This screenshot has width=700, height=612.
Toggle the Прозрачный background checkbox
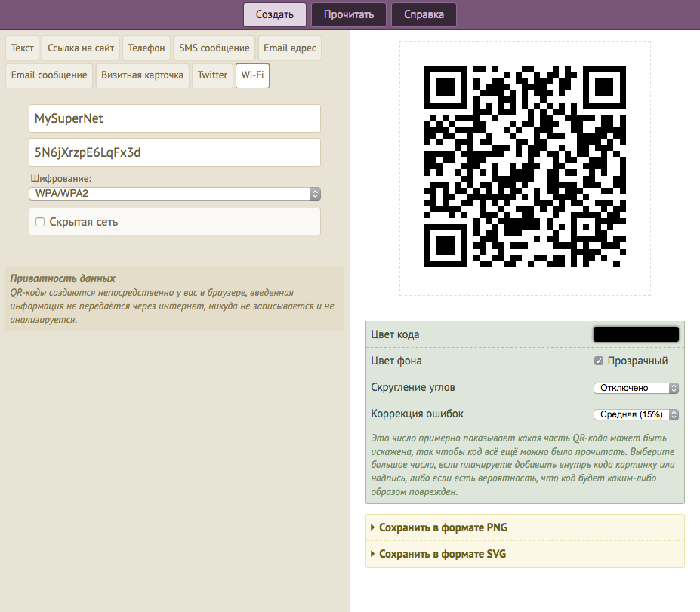tap(599, 361)
